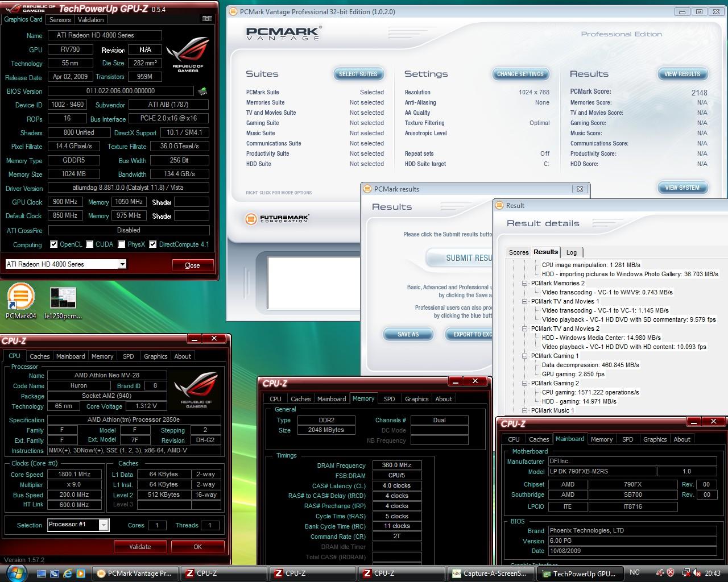Toggle the OpenCL checkbox
The width and height of the screenshot is (728, 582).
coord(54,244)
